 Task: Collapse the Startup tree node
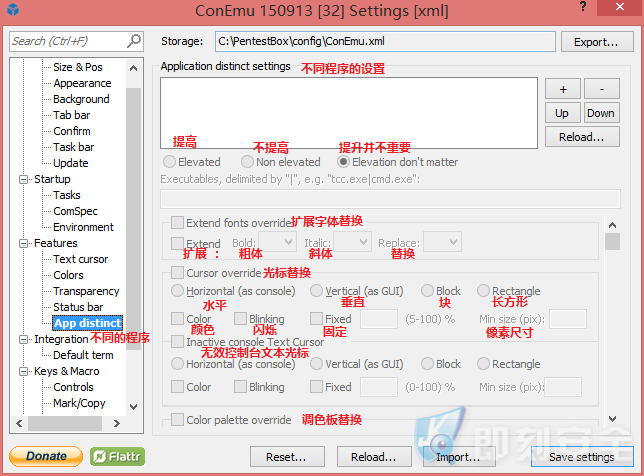click(x=23, y=179)
